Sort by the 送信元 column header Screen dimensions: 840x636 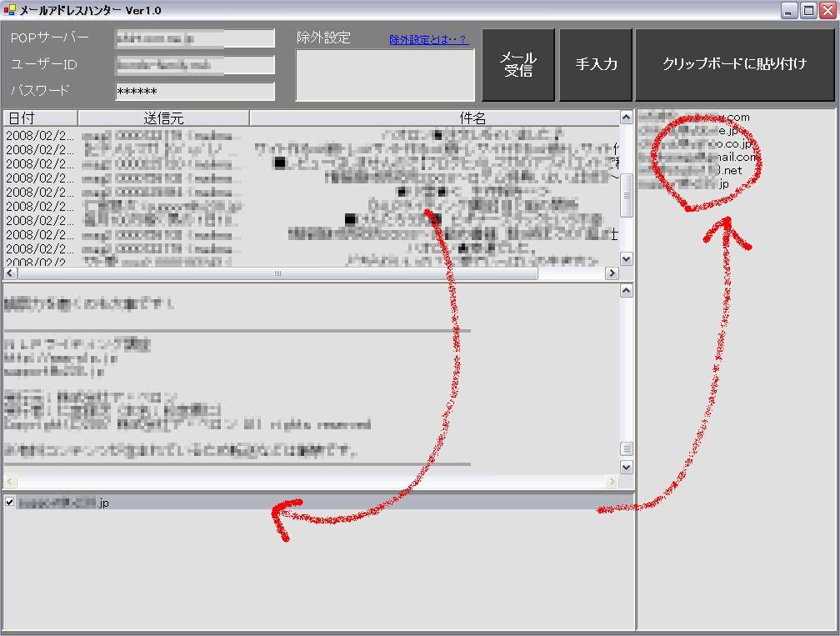point(163,118)
